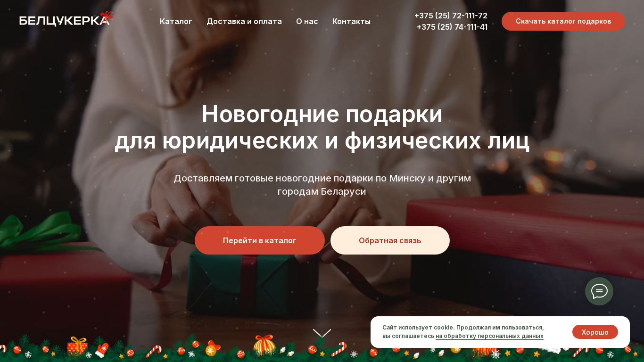Go to Доставка и оплата page

coord(244,21)
